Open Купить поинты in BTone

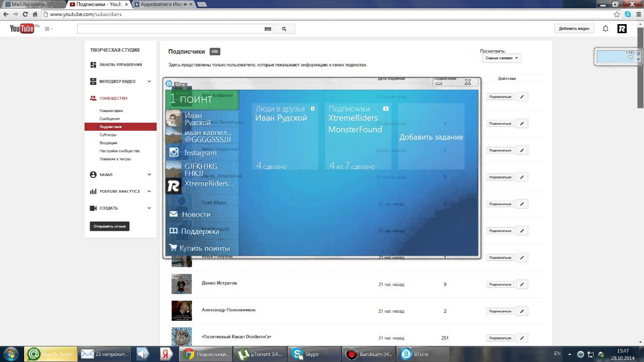[x=199, y=248]
